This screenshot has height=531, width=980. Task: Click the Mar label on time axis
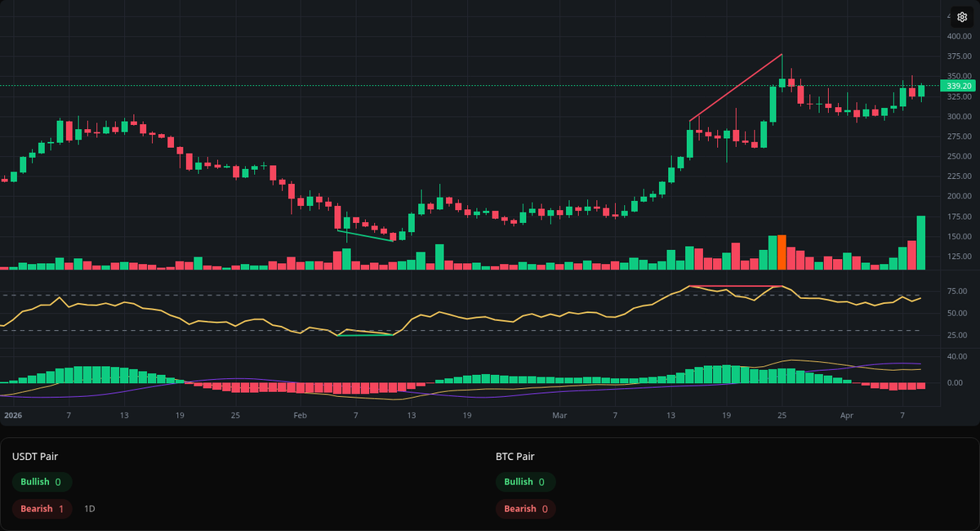click(559, 416)
